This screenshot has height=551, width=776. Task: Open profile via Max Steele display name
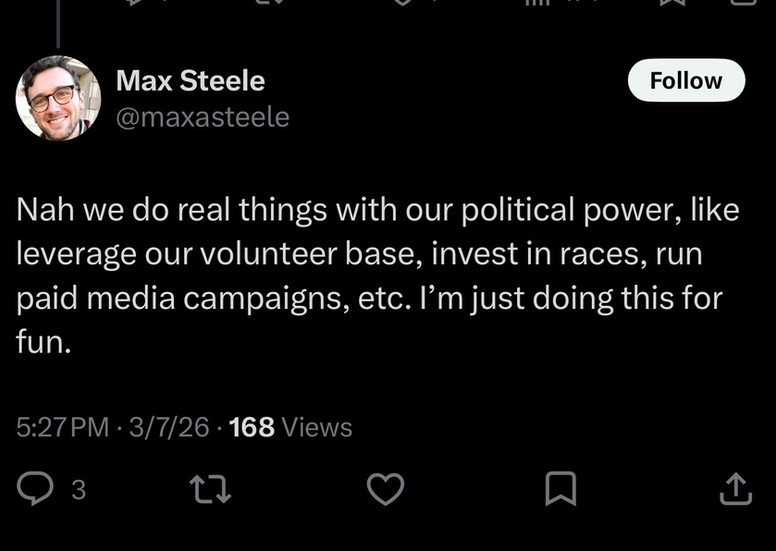click(191, 80)
